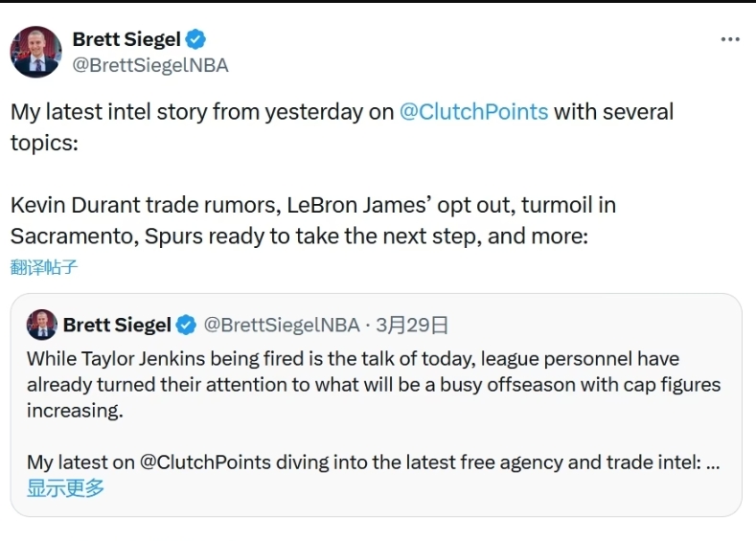Click the "Sacramento, Spurs ready" line of the post
Viewport: 756px width, 541px height.
[x=297, y=236]
